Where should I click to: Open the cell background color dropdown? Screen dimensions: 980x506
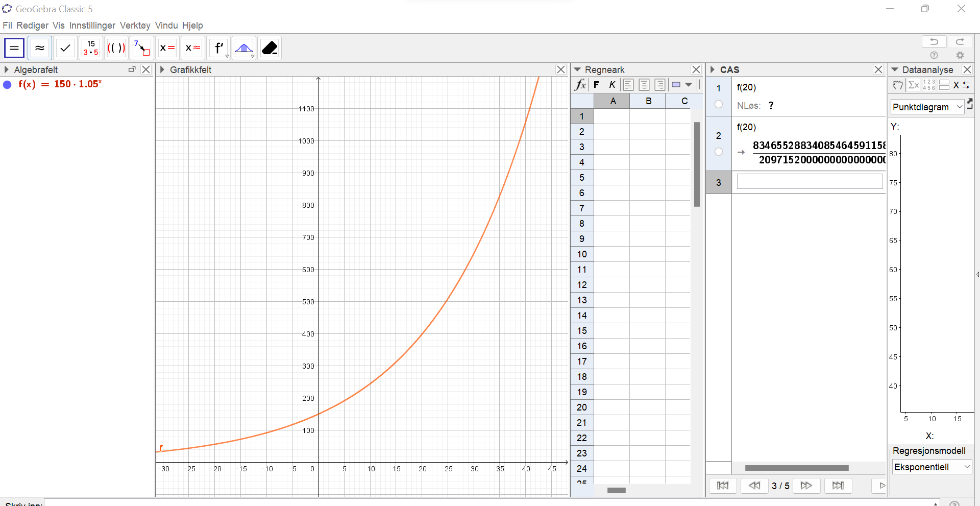[x=689, y=85]
